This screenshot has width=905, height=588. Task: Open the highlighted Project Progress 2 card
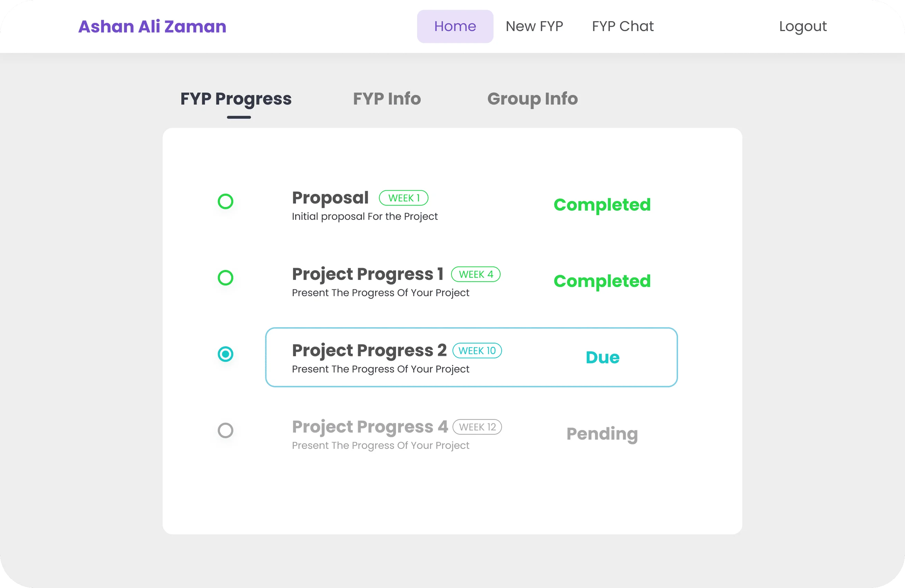click(x=471, y=357)
